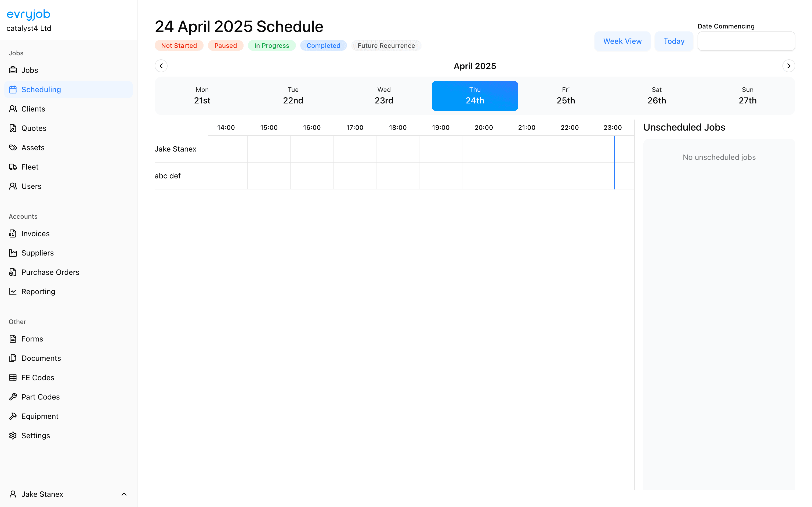The width and height of the screenshot is (812, 507).
Task: Click the current time marker line
Action: click(x=615, y=163)
